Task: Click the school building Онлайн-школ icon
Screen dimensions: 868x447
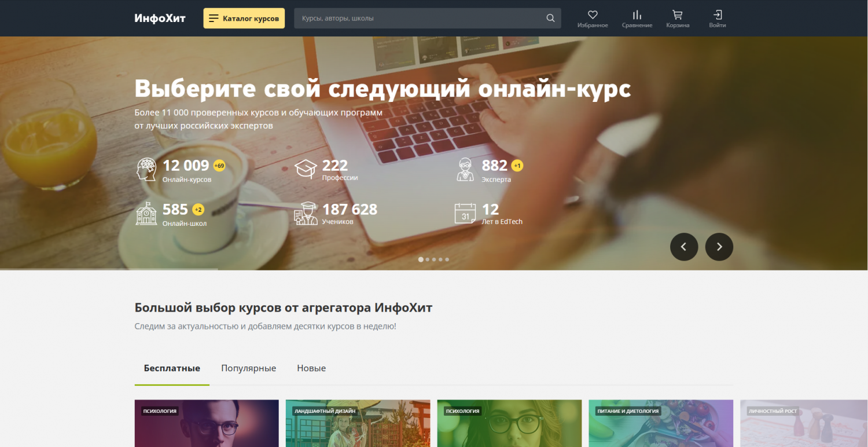Action: coord(146,213)
